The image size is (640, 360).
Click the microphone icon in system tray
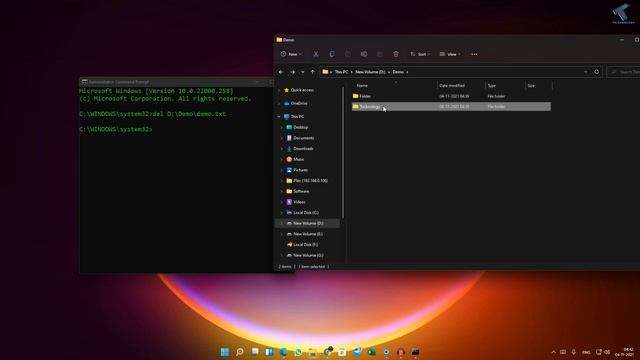tap(573, 352)
